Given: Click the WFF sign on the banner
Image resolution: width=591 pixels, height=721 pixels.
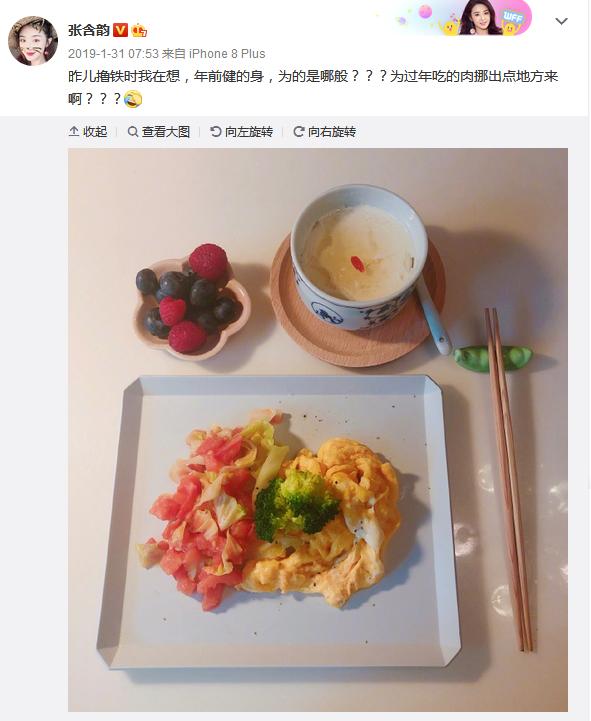Looking at the screenshot, I should point(512,17).
